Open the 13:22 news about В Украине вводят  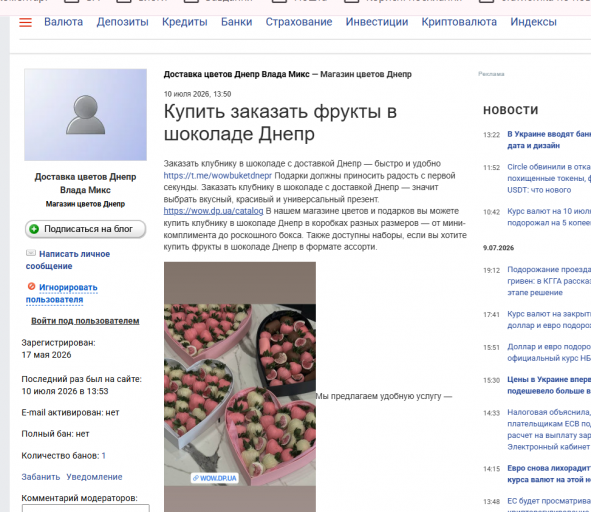[549, 140]
